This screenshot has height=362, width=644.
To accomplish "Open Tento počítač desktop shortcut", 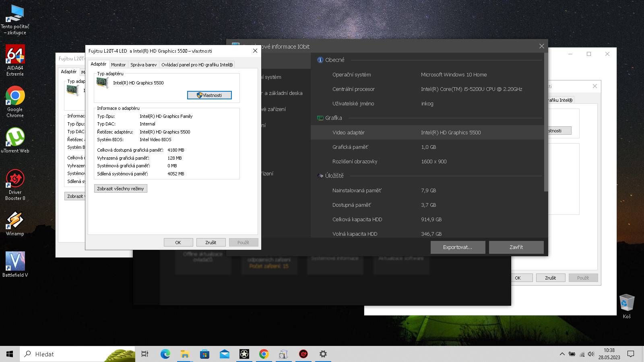I will (15, 19).
